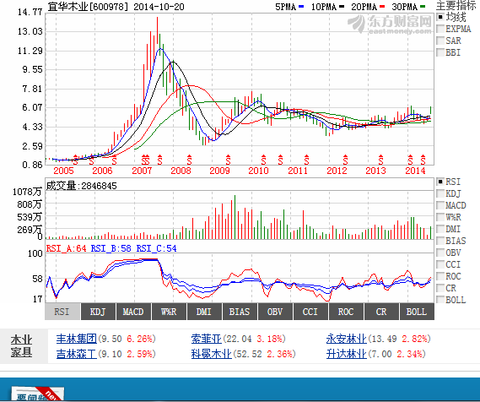Click the S marker below year 2012

click(x=345, y=160)
